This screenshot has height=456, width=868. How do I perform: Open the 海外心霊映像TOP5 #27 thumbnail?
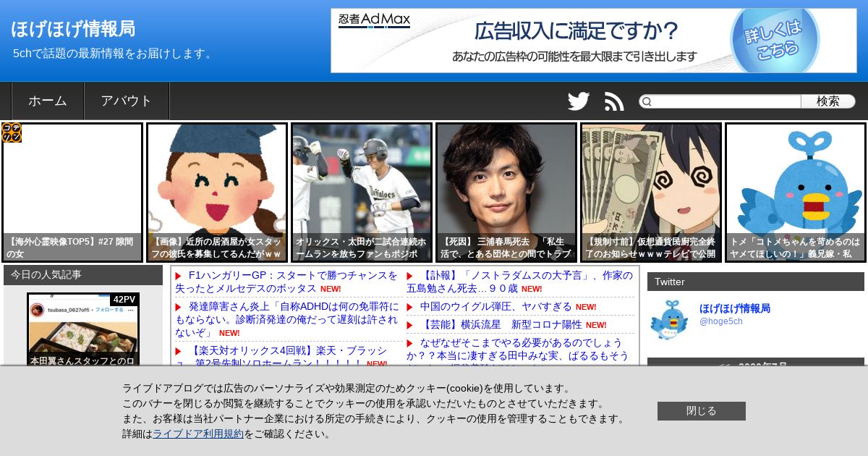(72, 193)
